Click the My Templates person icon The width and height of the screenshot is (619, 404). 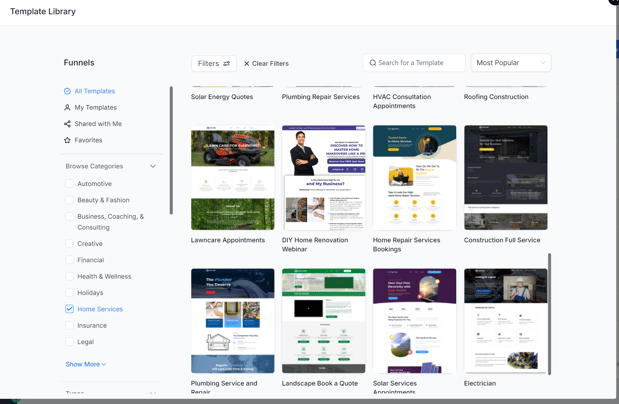pyautogui.click(x=67, y=108)
